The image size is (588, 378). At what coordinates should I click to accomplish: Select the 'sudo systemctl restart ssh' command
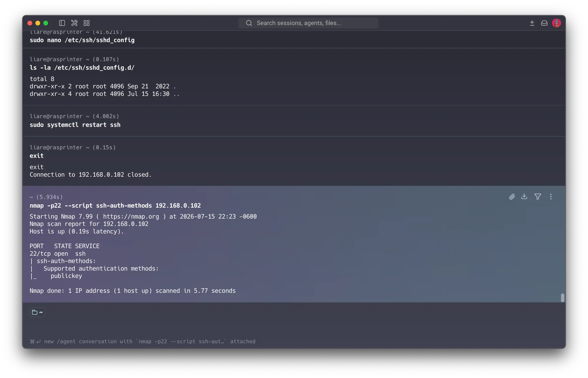(x=75, y=125)
